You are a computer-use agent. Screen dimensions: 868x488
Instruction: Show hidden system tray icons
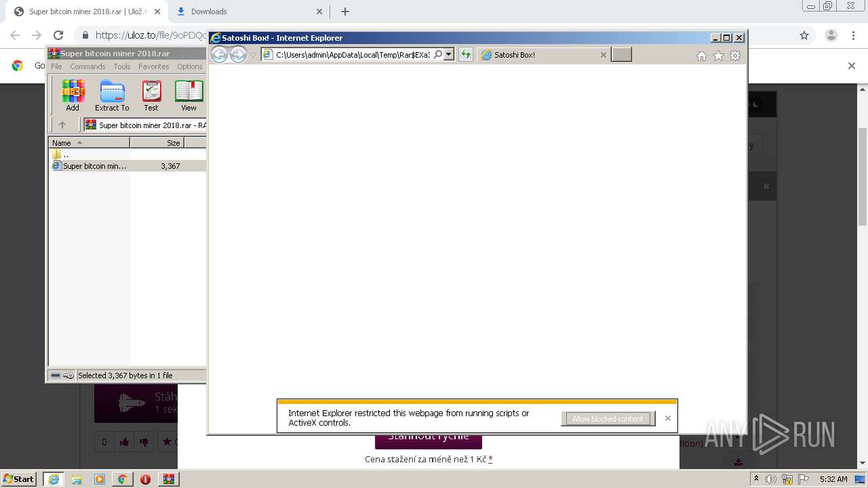[x=757, y=479]
